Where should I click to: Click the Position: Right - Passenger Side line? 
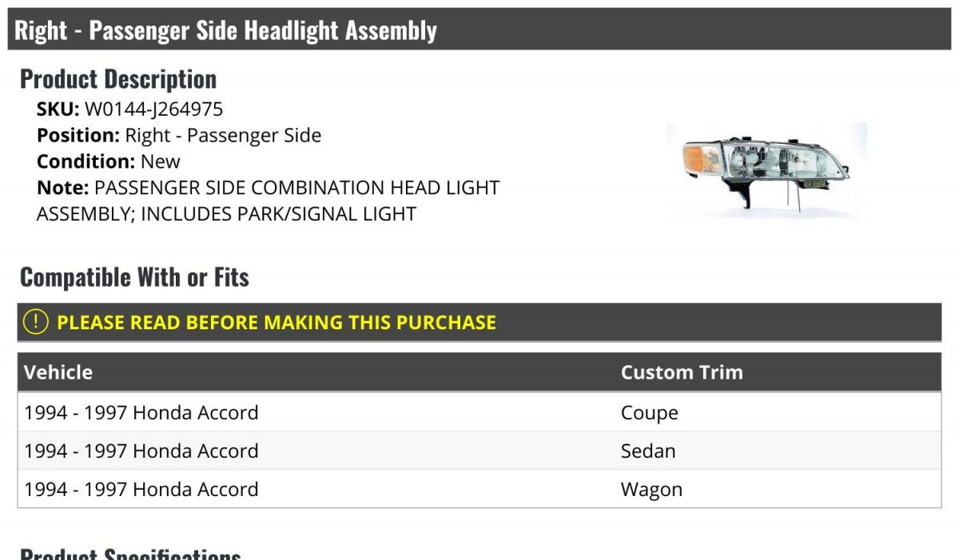click(179, 135)
